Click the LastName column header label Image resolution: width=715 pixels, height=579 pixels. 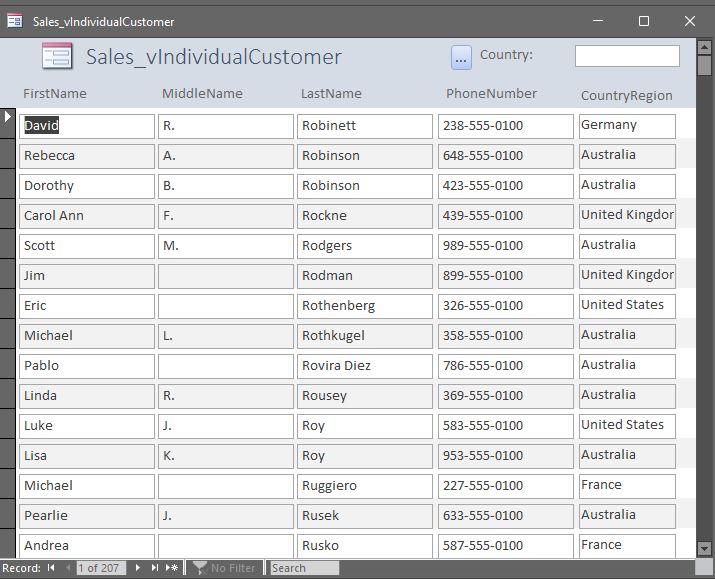[x=331, y=93]
